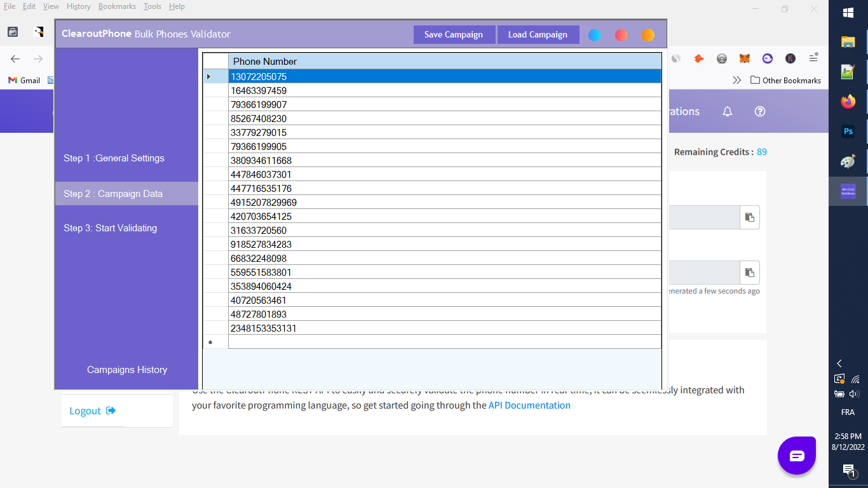Open the purple chat widget
Screen dimensions: 868x488
click(x=797, y=456)
